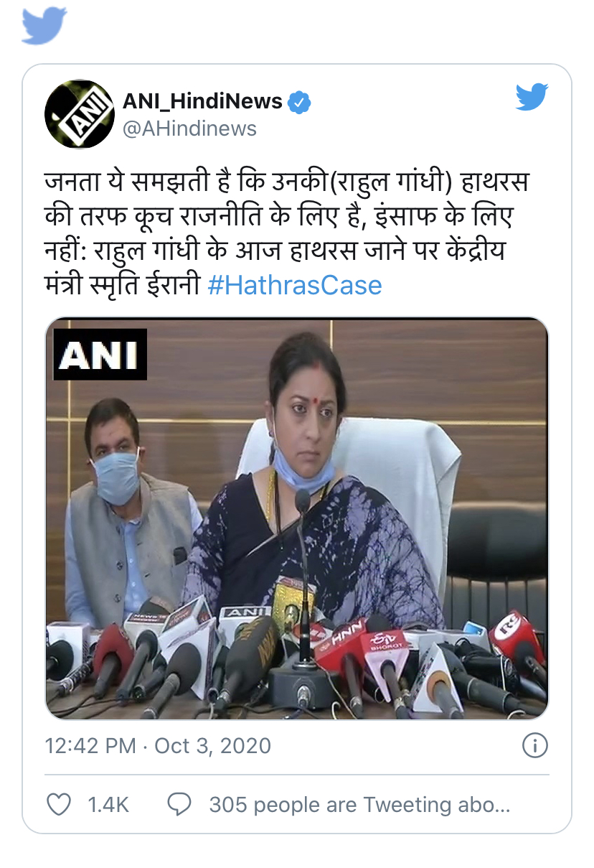Click the blue Twitter bird inside the card
Screen dimensions: 594x868
(532, 96)
